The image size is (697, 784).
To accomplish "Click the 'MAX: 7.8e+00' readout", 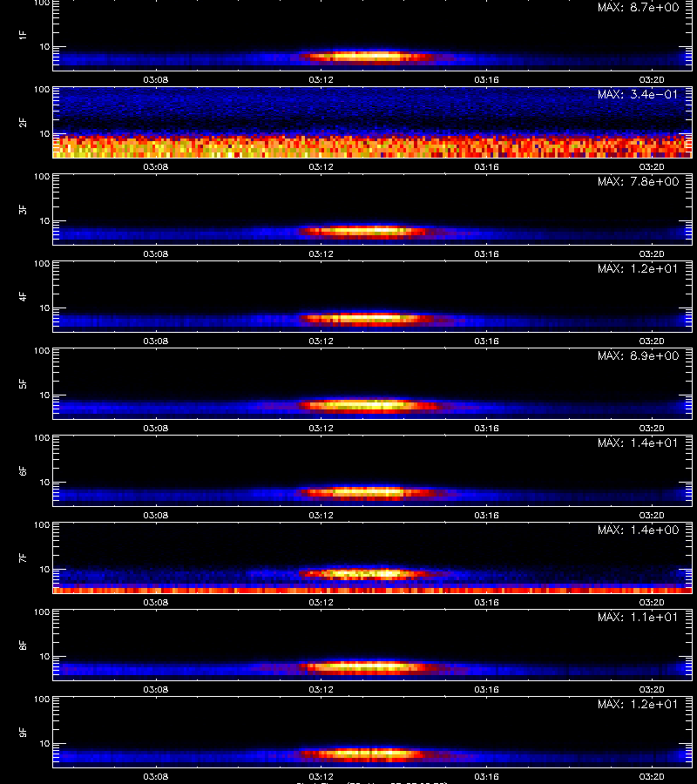I will pos(638,181).
